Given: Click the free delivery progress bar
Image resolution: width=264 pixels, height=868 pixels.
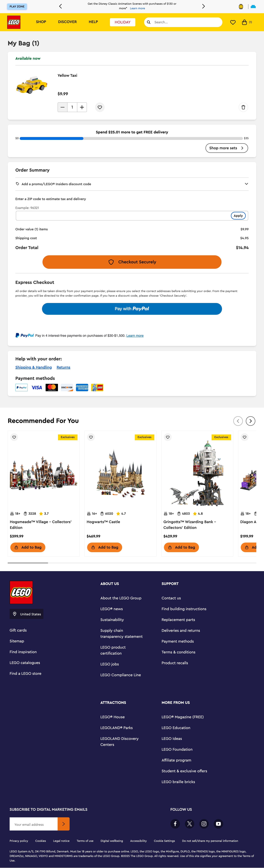Looking at the screenshot, I should point(131,138).
